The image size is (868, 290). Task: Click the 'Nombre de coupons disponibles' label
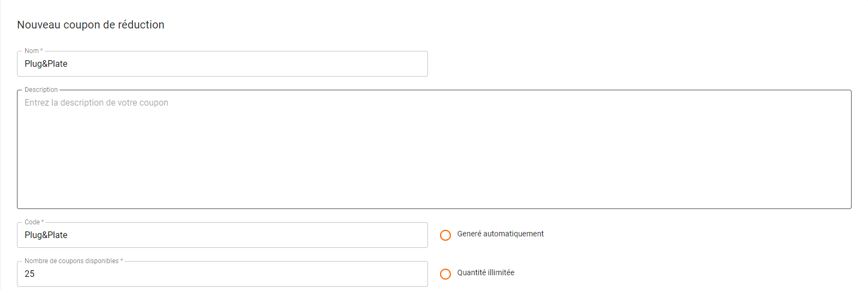(71, 261)
